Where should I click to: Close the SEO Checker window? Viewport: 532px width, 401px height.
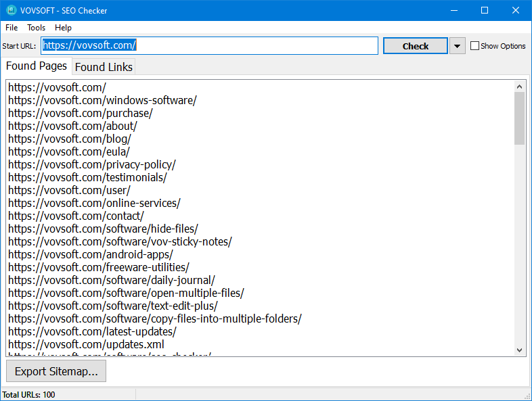tap(516, 11)
